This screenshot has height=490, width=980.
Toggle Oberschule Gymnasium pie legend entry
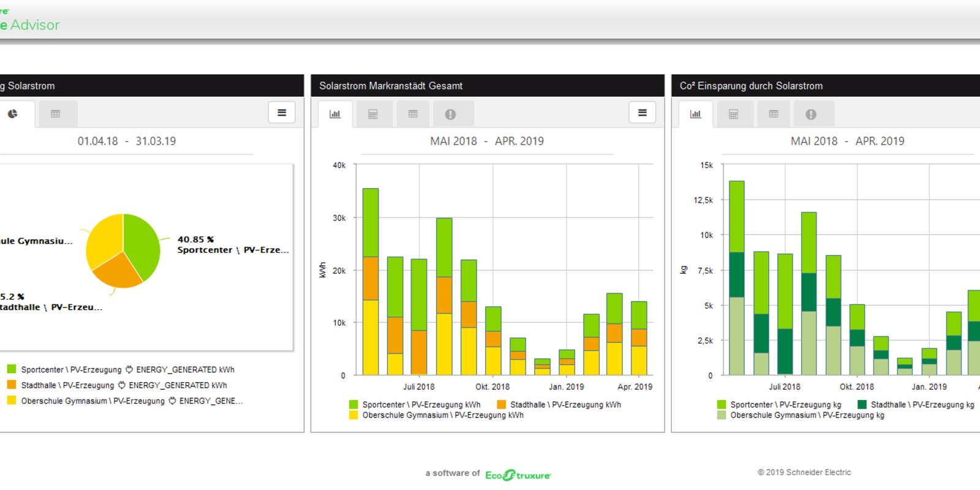(x=125, y=401)
